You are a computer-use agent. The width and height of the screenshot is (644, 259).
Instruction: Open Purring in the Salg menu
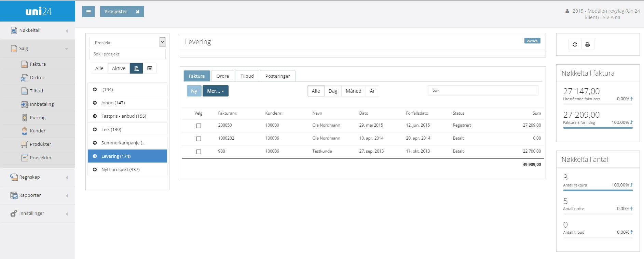pyautogui.click(x=37, y=118)
